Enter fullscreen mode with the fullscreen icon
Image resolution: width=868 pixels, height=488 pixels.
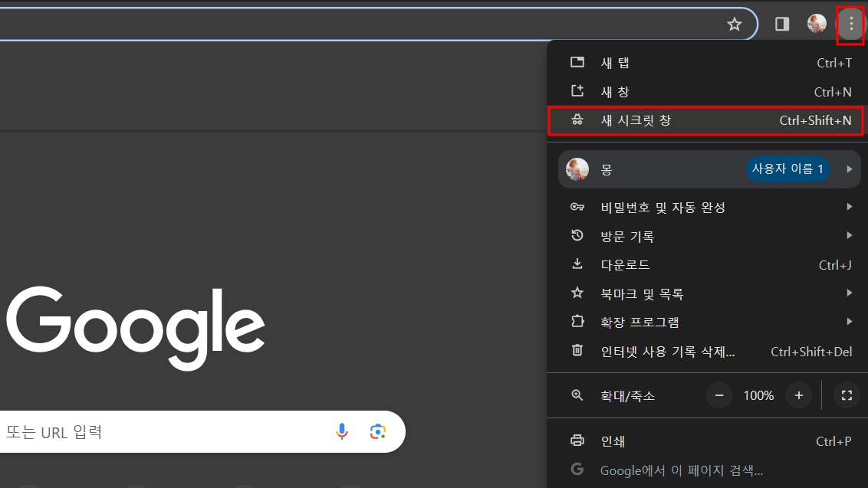click(847, 395)
